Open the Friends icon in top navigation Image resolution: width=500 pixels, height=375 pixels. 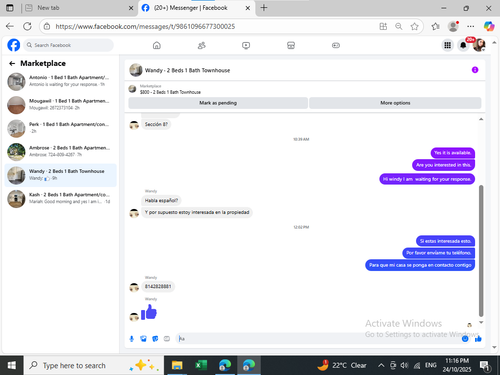[201, 45]
